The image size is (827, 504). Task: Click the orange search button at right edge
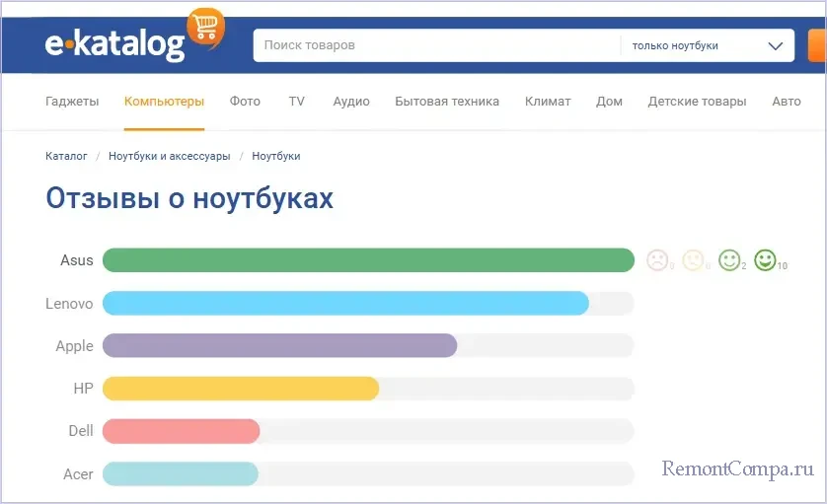tap(816, 45)
